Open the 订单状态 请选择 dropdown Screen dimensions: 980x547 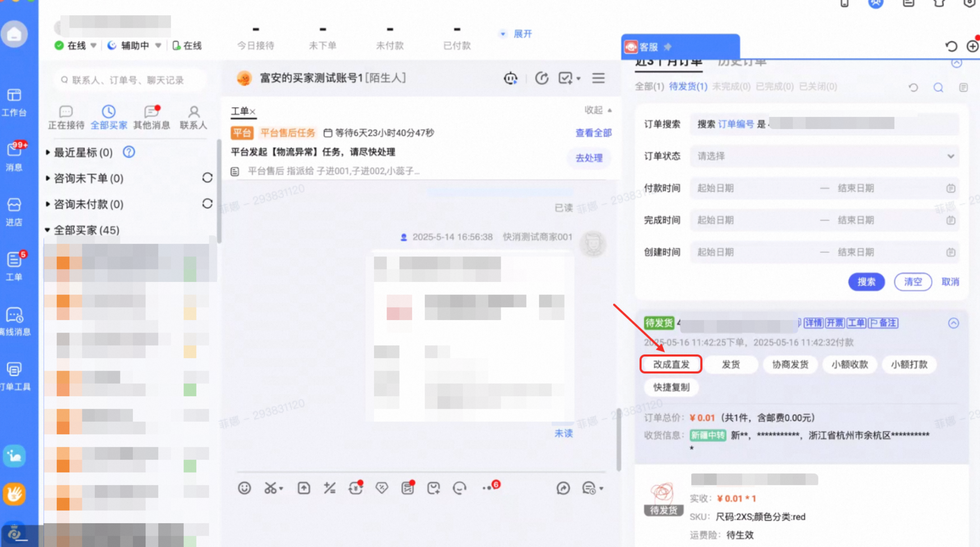point(824,156)
